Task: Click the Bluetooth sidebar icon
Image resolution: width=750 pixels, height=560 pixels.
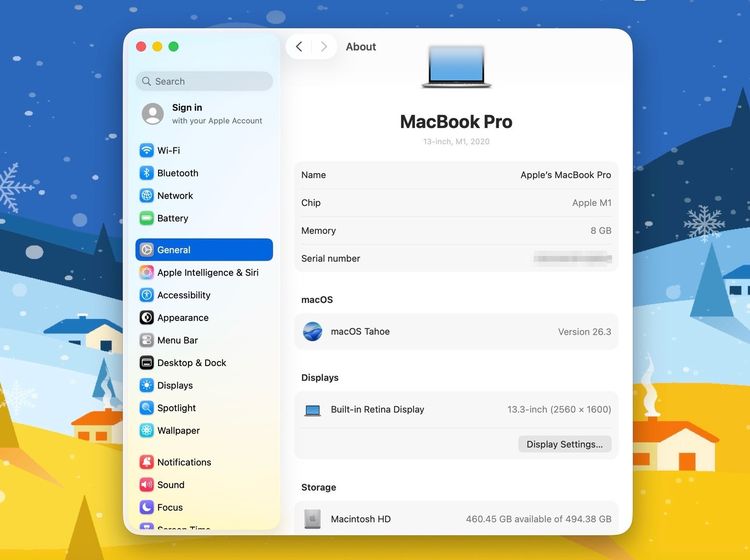Action: [146, 173]
